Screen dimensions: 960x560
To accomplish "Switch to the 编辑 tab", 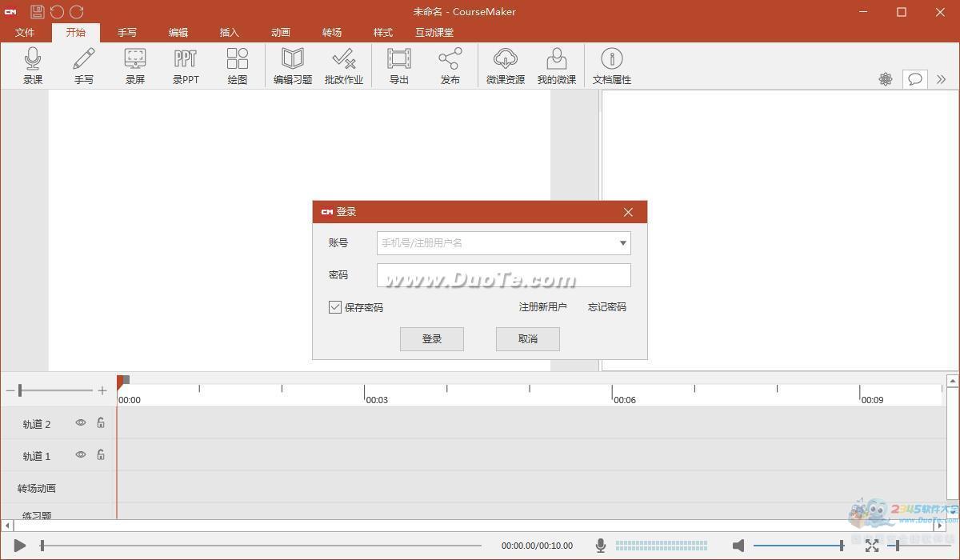I will point(178,33).
